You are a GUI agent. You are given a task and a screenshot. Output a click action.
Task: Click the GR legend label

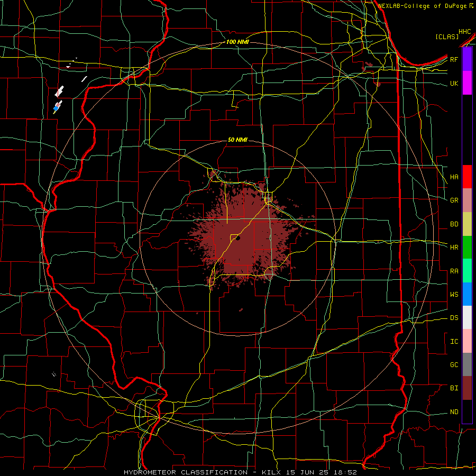454,200
